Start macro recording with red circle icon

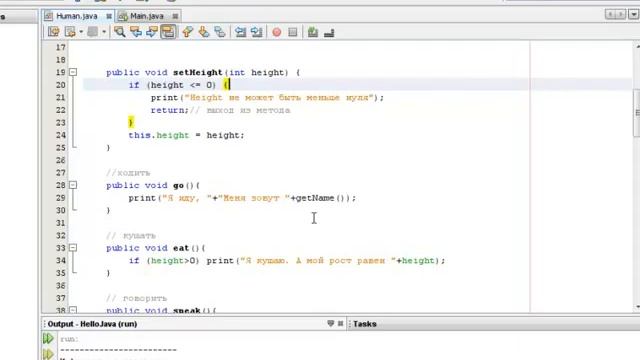tap(277, 32)
